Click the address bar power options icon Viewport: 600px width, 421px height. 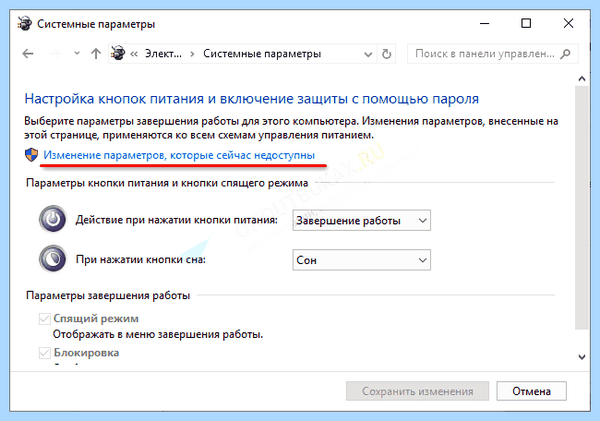(118, 53)
